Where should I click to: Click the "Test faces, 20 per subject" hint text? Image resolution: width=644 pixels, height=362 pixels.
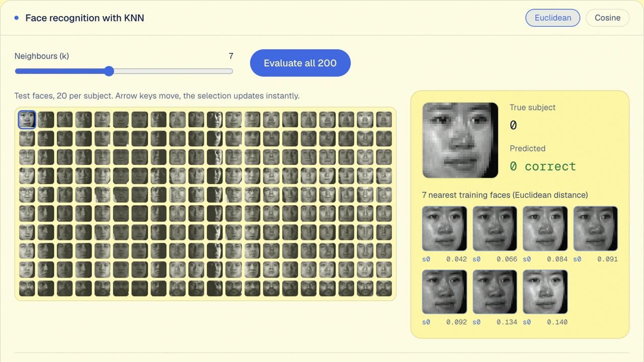pyautogui.click(x=157, y=96)
